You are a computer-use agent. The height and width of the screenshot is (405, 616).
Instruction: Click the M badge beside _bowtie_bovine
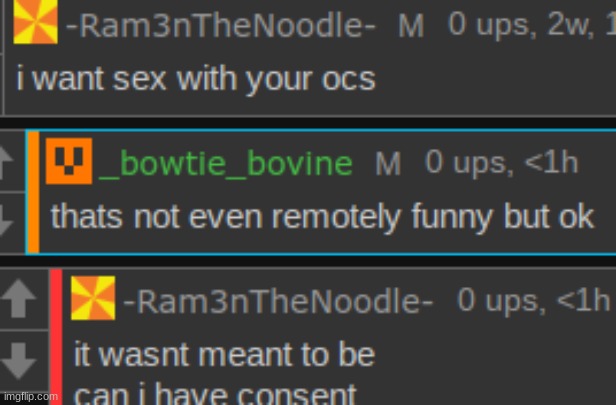tap(388, 163)
